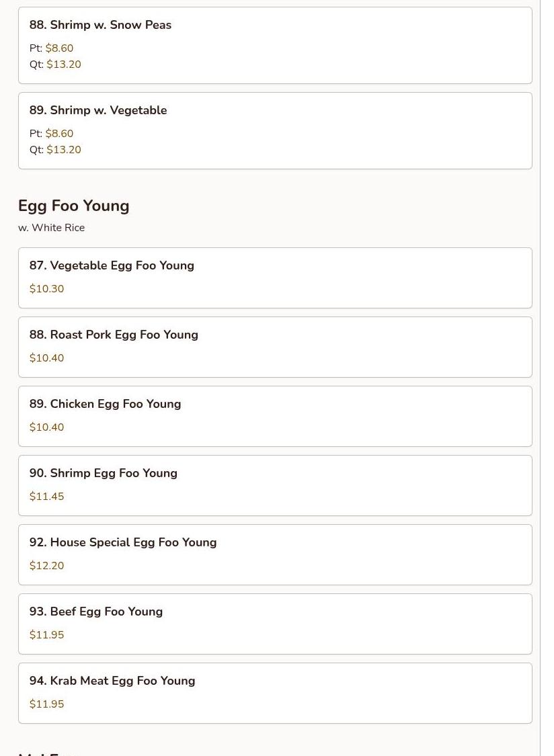Viewport: 554px width, 756px height.
Task: Click the w. White Rice subtitle
Action: 52,228
